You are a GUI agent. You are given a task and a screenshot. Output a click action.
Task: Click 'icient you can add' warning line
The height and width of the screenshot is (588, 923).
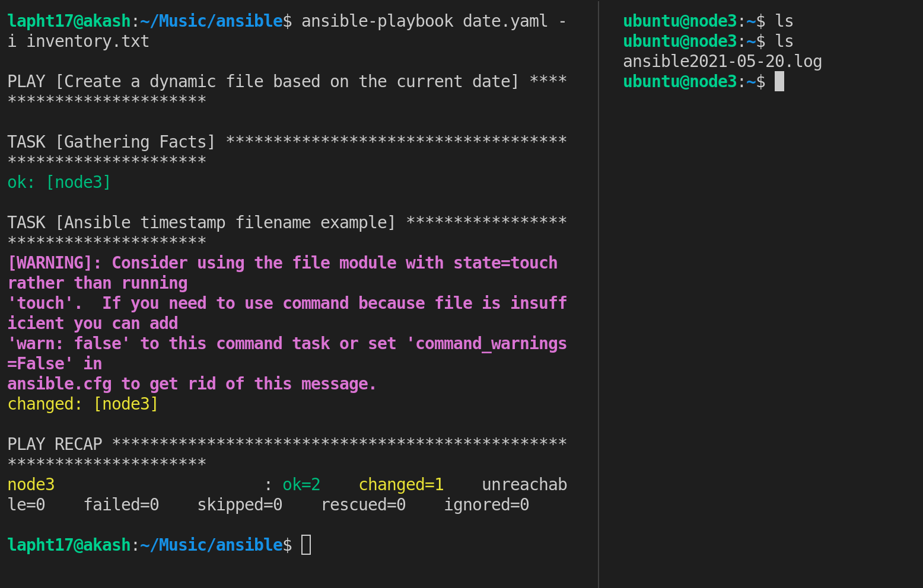[93, 324]
